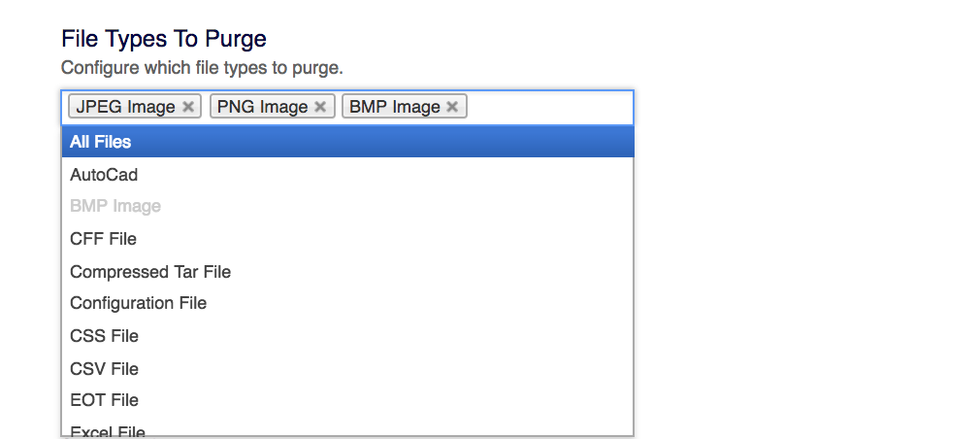This screenshot has height=439, width=980.
Task: Click the PNG Image tag label
Action: coord(262,107)
